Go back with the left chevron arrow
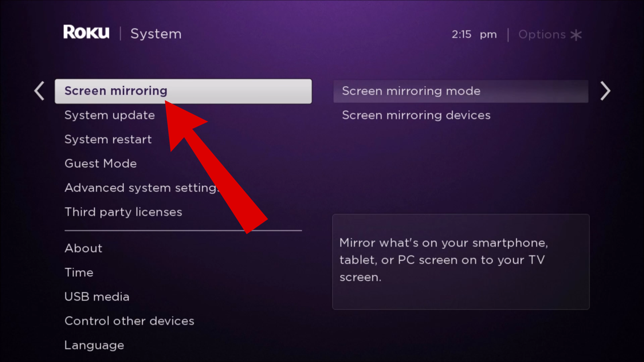 pos(39,91)
